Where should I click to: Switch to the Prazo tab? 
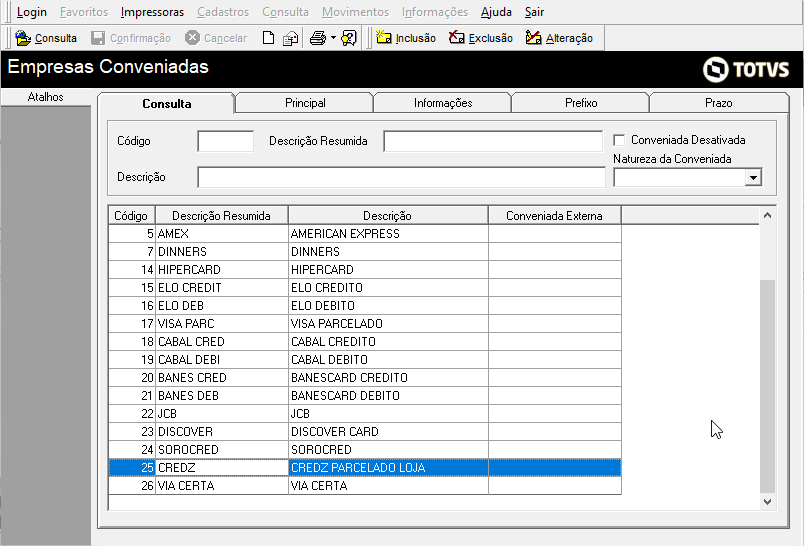(718, 103)
